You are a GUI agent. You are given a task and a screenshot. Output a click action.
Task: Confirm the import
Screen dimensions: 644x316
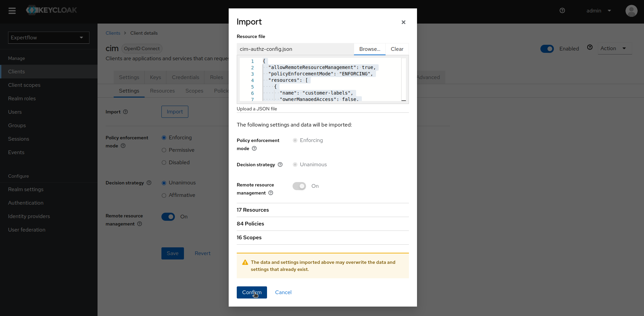tap(252, 292)
